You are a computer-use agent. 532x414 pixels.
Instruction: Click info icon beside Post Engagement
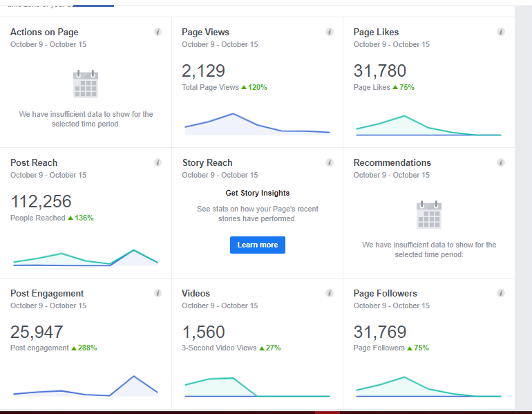(158, 293)
